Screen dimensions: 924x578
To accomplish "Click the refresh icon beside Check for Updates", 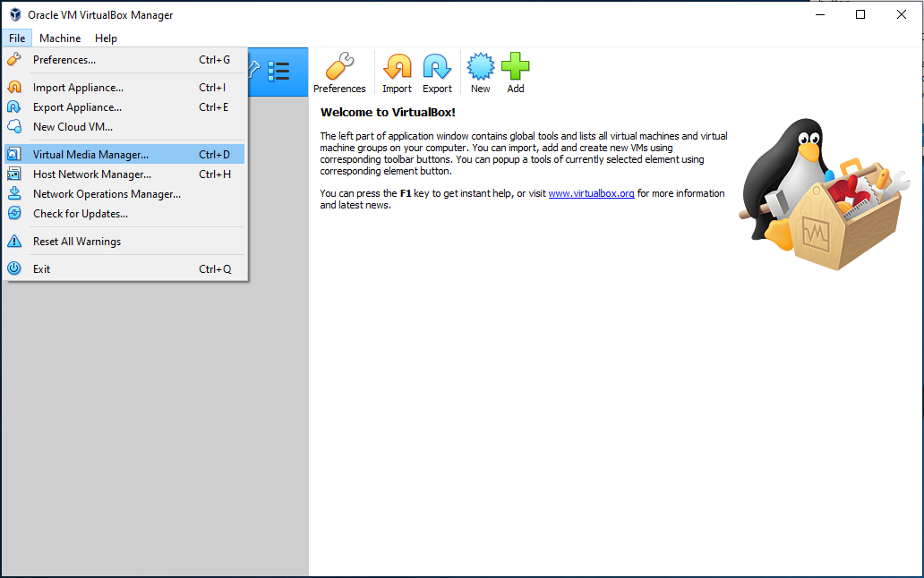I will tap(14, 213).
